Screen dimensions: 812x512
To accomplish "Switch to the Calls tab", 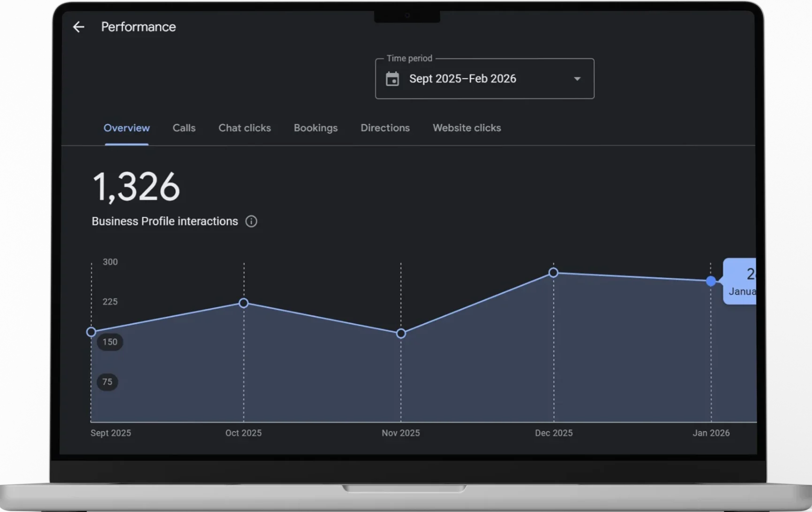I will pos(184,128).
